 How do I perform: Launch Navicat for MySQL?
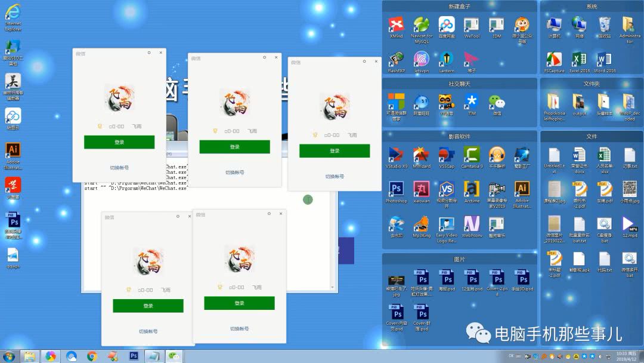pyautogui.click(x=422, y=24)
